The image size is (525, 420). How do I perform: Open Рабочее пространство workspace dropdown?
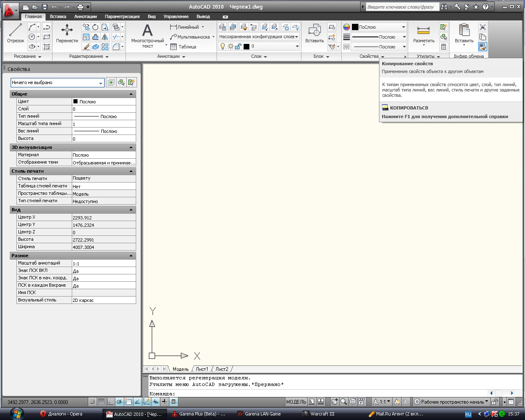[451, 402]
